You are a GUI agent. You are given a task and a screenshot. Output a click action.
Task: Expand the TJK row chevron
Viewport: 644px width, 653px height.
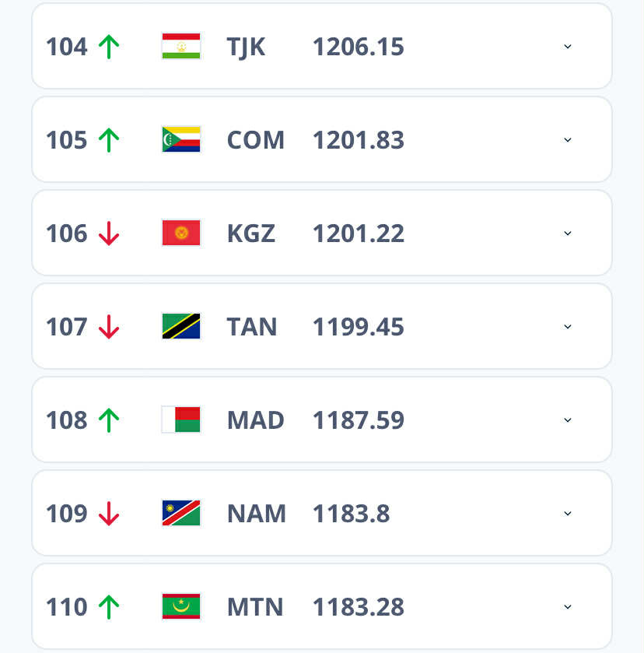[568, 46]
